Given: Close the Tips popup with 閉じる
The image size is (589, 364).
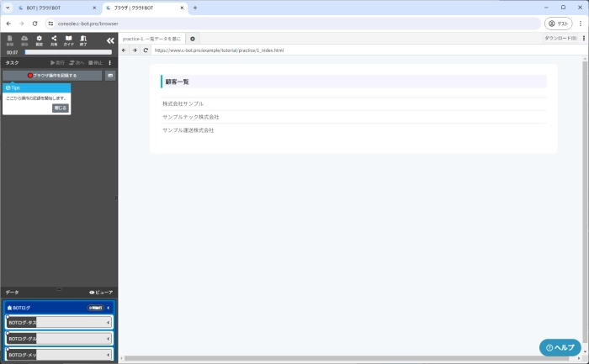Looking at the screenshot, I should click(x=61, y=108).
